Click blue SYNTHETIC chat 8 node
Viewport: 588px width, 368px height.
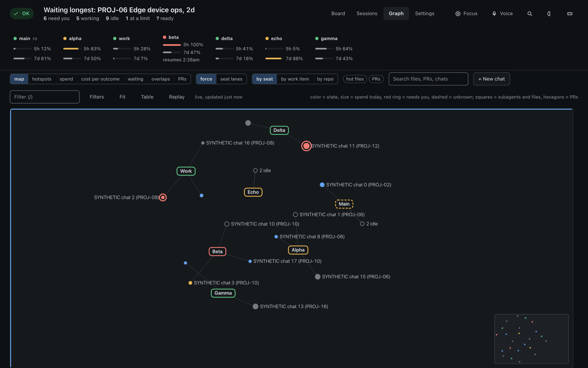coord(276,237)
